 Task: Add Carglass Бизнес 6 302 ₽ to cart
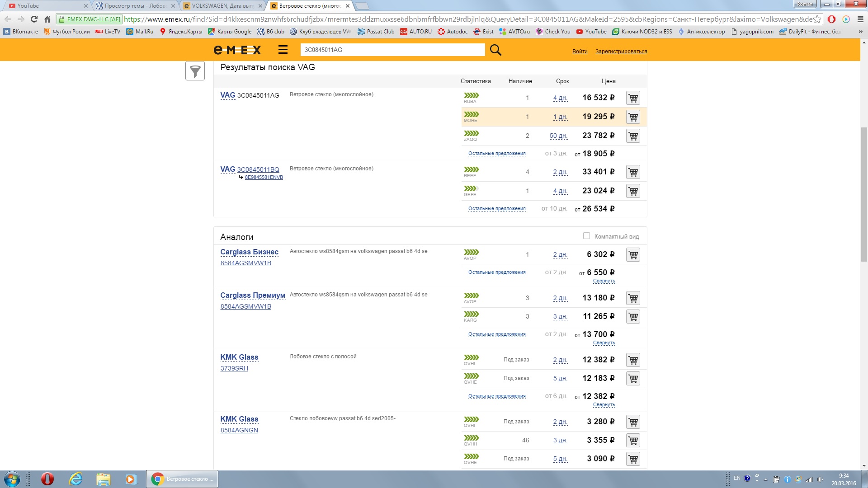633,255
